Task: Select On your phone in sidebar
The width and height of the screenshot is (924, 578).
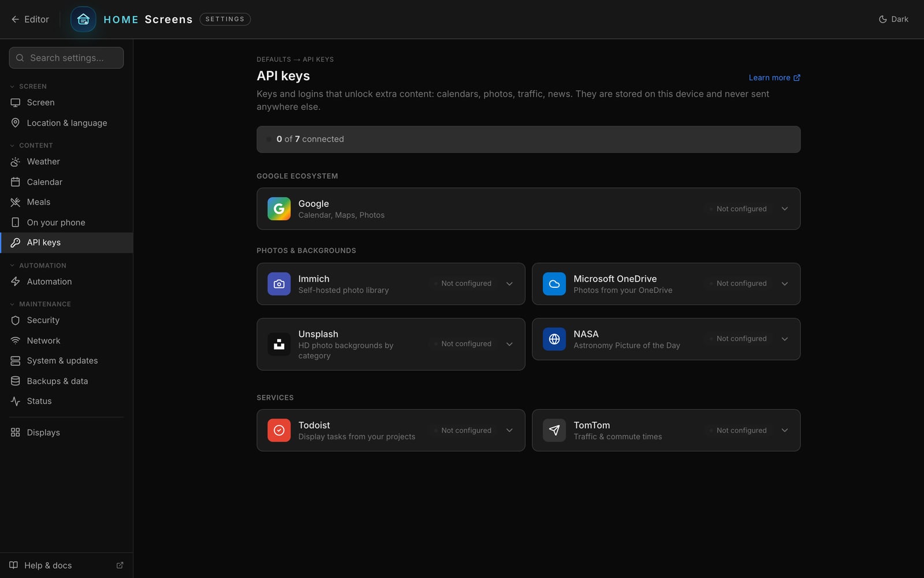Action: pyautogui.click(x=66, y=223)
